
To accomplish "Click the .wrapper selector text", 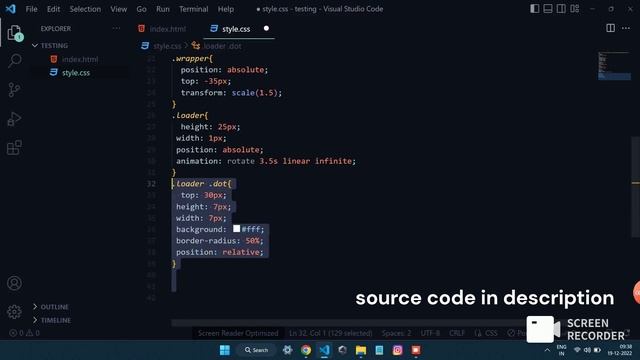I will [192, 58].
